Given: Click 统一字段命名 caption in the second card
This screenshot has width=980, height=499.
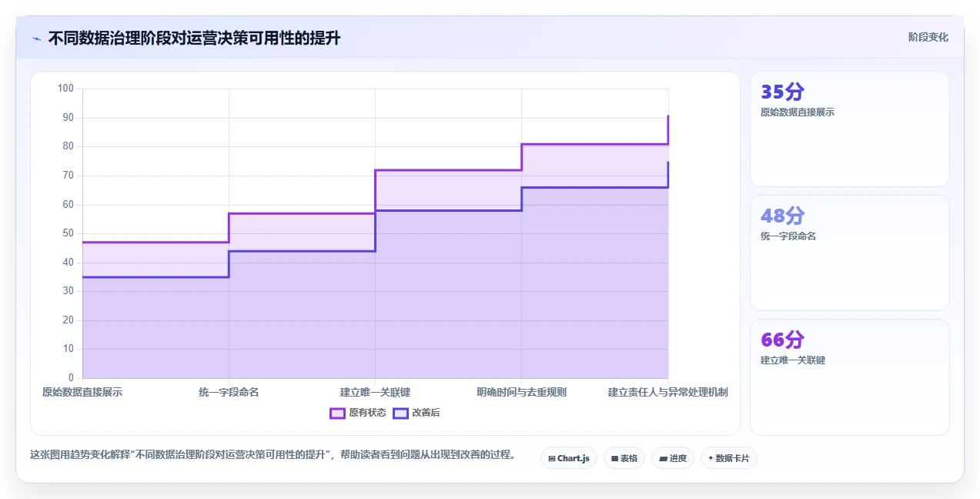Looking at the screenshot, I should pos(788,236).
